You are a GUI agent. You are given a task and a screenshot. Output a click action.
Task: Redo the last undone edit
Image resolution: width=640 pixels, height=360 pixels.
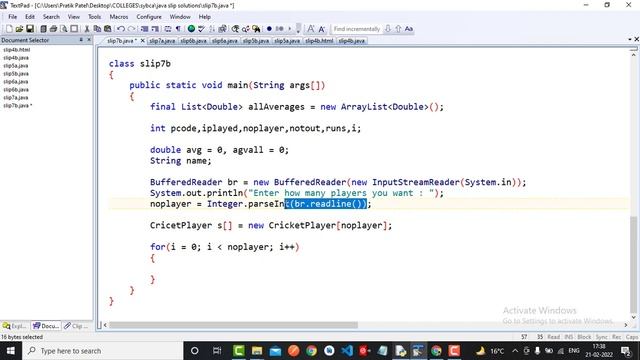coord(131,29)
